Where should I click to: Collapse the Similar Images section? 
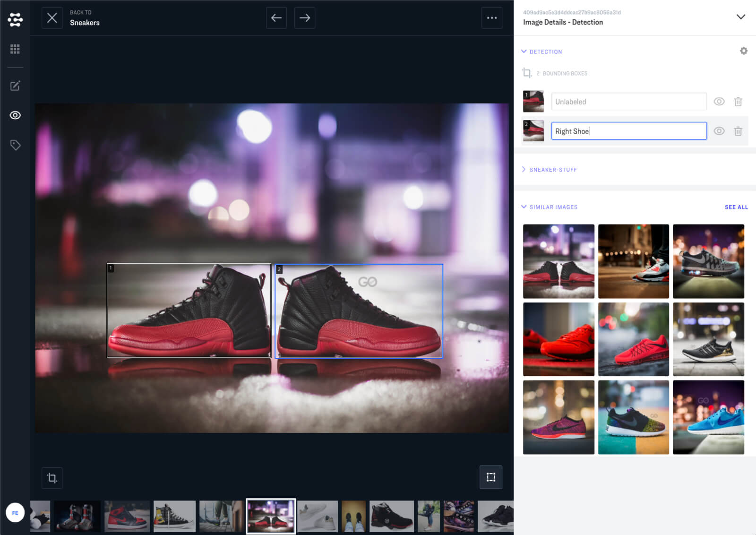[x=524, y=207]
